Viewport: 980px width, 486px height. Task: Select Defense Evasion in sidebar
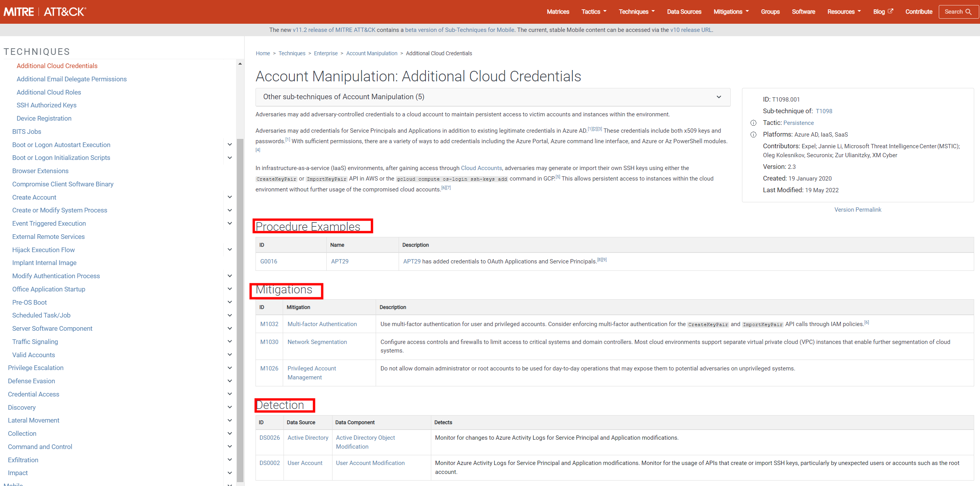pos(31,381)
